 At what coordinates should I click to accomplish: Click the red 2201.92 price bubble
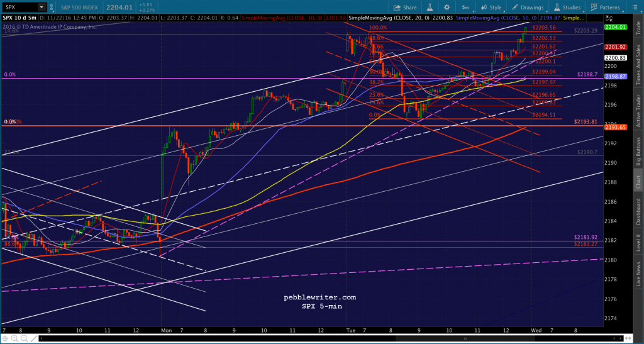click(x=616, y=47)
